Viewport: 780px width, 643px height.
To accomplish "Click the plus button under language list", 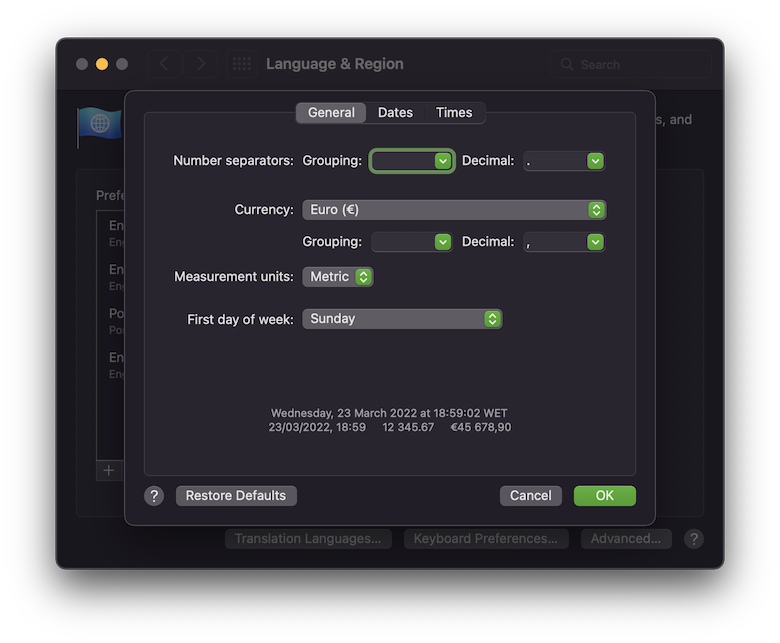I will [x=109, y=470].
